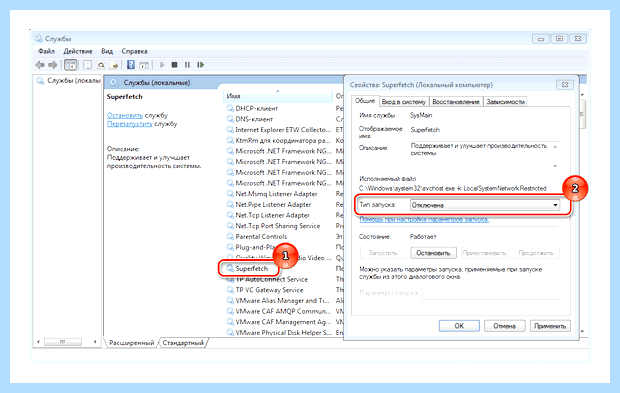Click the Применить button
This screenshot has width=620, height=393.
pyautogui.click(x=550, y=326)
